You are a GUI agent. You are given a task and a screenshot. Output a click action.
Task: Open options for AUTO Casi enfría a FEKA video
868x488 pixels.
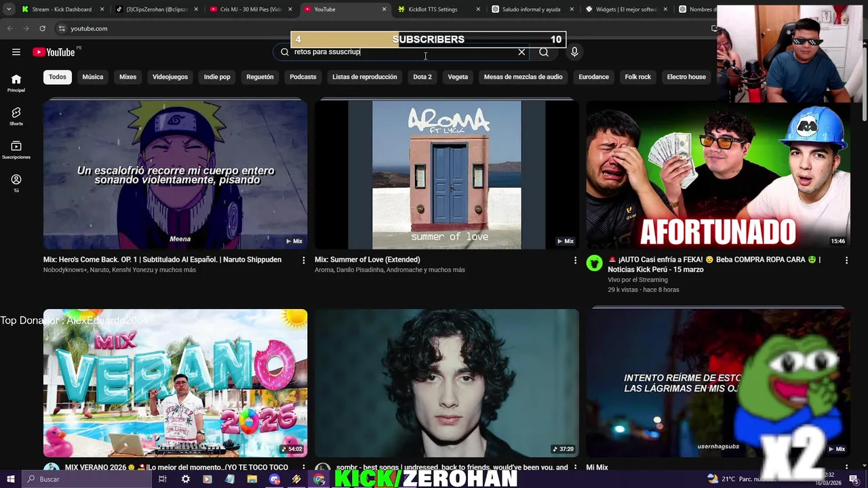[846, 260]
